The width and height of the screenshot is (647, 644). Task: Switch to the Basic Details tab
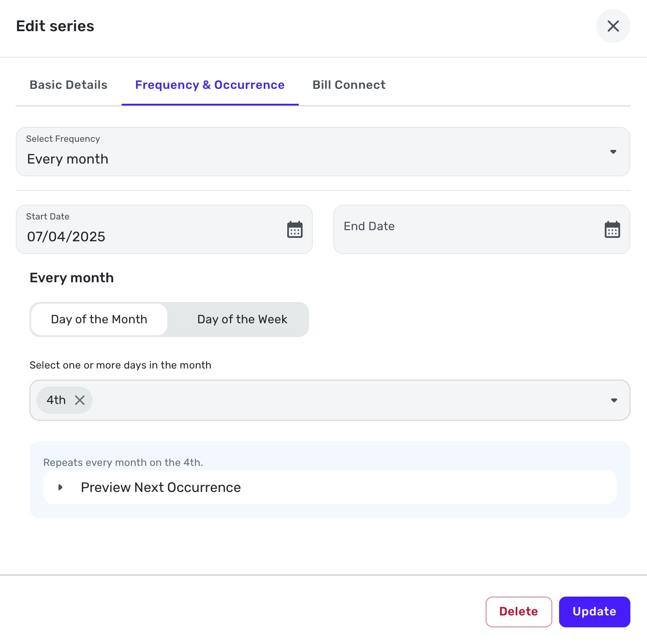click(69, 85)
